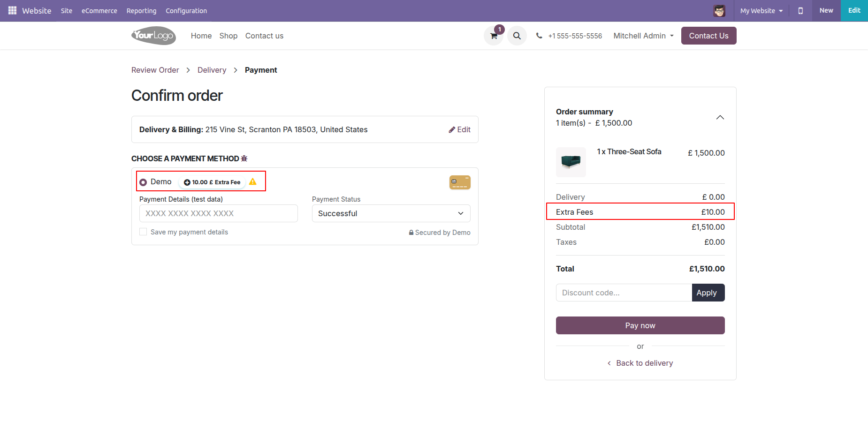Toggle mobile preview phone icon
This screenshot has height=437, width=868.
pos(800,11)
